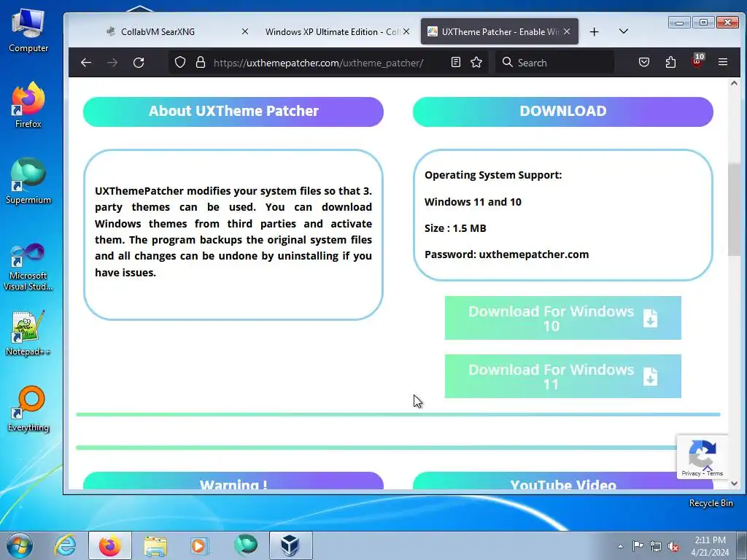
Task: Open the extensions puzzle-piece menu
Action: 671,63
